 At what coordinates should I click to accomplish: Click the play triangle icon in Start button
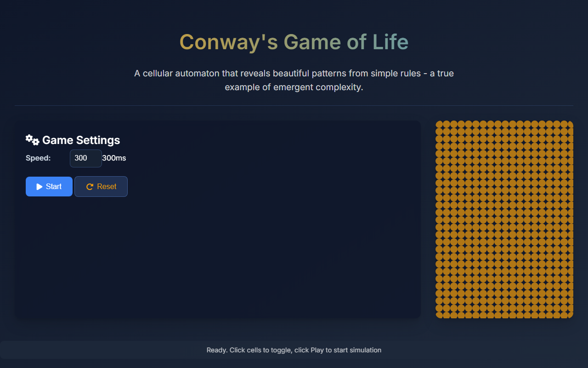[40, 187]
